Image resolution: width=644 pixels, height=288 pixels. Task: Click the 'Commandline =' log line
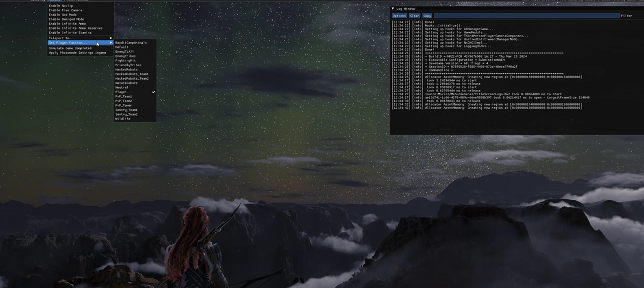coord(423,70)
